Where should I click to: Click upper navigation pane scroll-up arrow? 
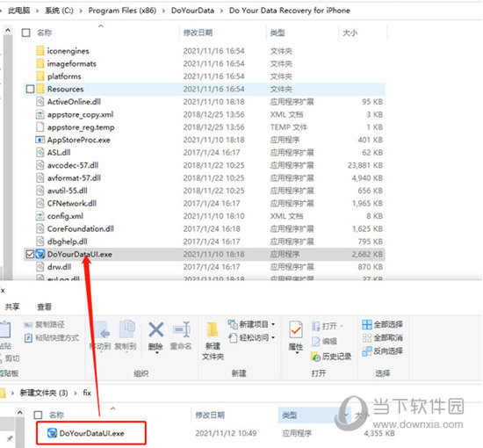(8, 30)
